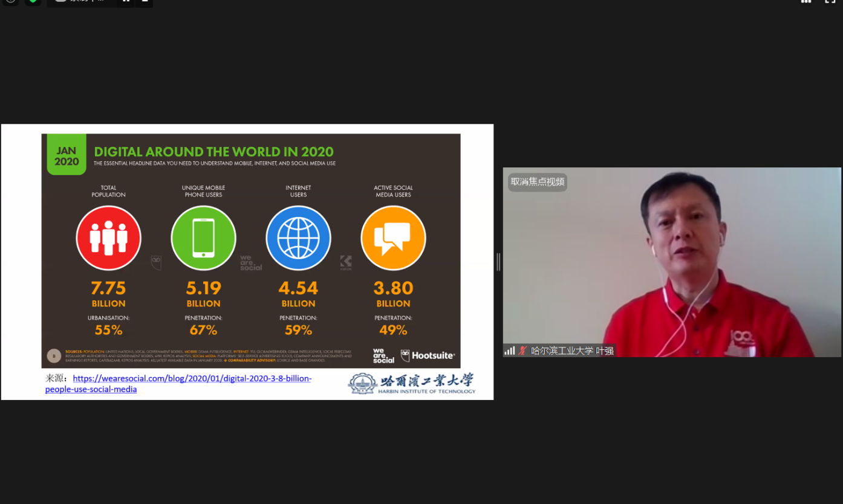This screenshot has width=843, height=504.
Task: Click the divider handle beside the video
Action: [498, 262]
